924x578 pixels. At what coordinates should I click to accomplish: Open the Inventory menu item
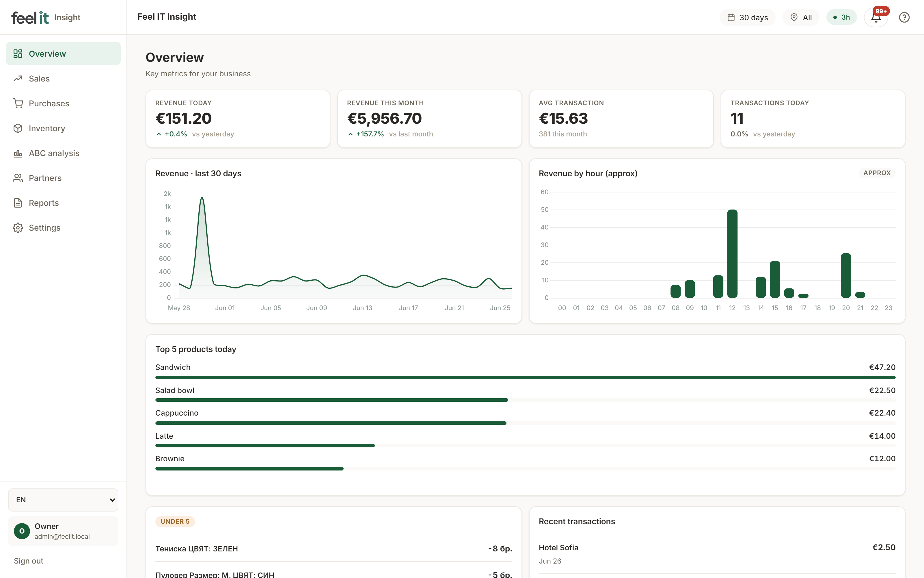pos(63,128)
